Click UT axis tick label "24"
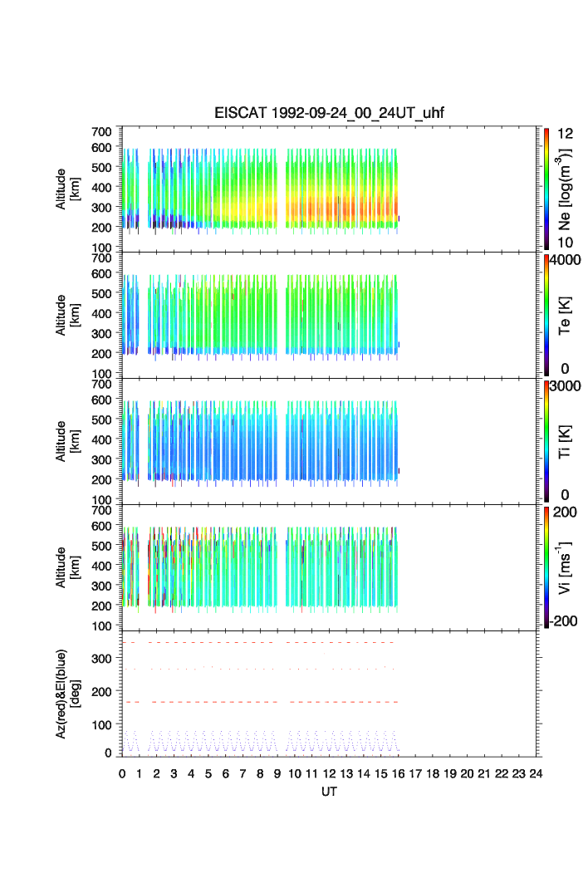Screen dimensions: 588x883 click(536, 773)
